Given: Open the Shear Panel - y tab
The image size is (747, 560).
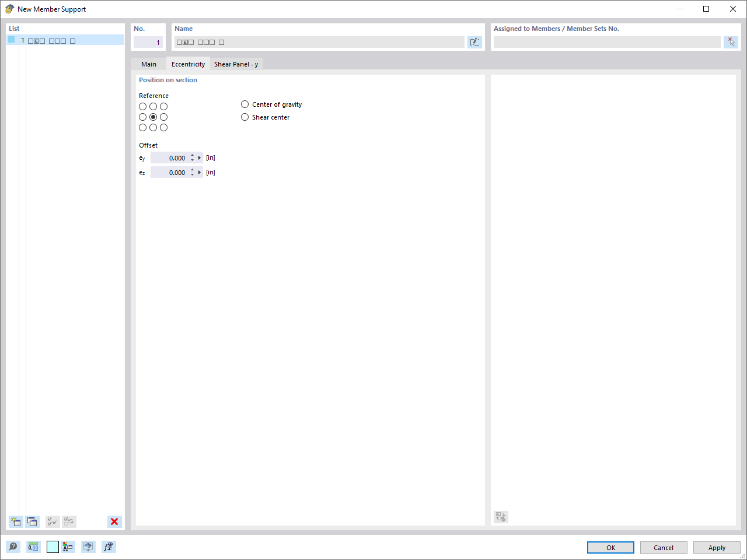Looking at the screenshot, I should pos(236,64).
